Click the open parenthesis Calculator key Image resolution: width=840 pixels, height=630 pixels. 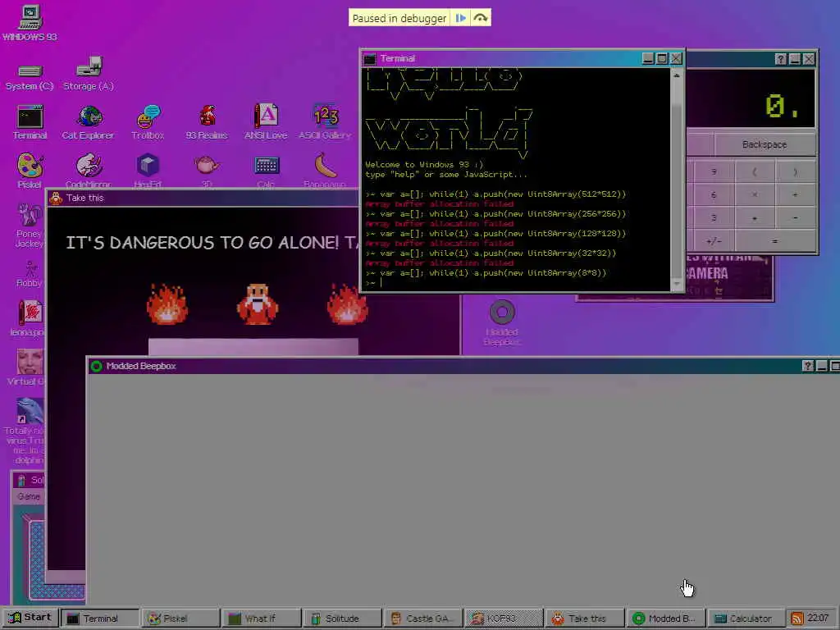(755, 172)
